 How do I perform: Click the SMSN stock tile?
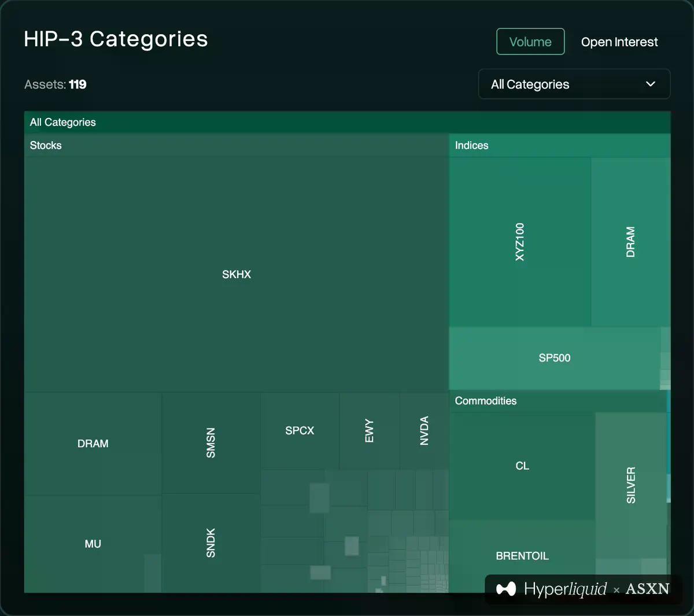click(x=211, y=443)
